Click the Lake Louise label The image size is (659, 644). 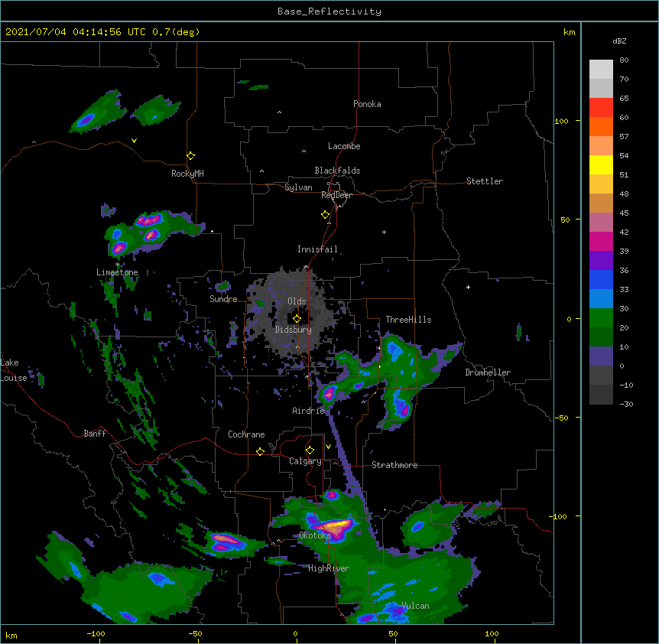pyautogui.click(x=13, y=370)
